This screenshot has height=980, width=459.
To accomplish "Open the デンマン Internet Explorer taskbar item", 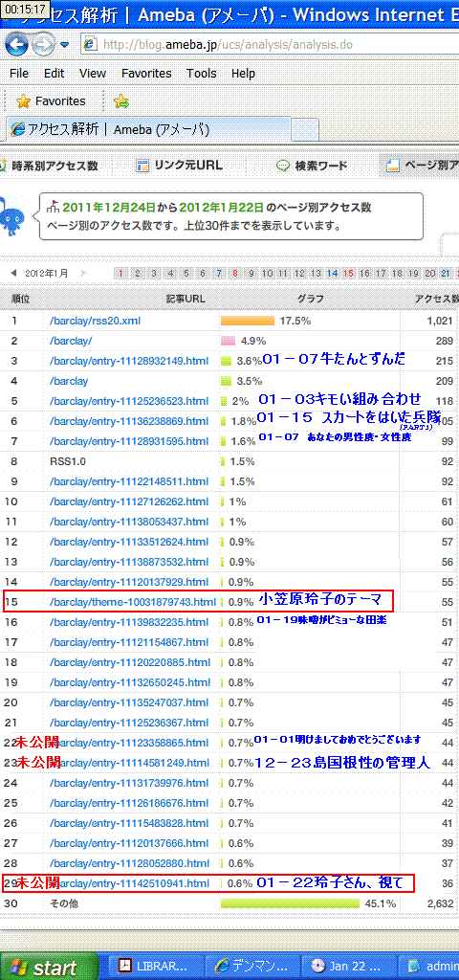I will pyautogui.click(x=252, y=967).
